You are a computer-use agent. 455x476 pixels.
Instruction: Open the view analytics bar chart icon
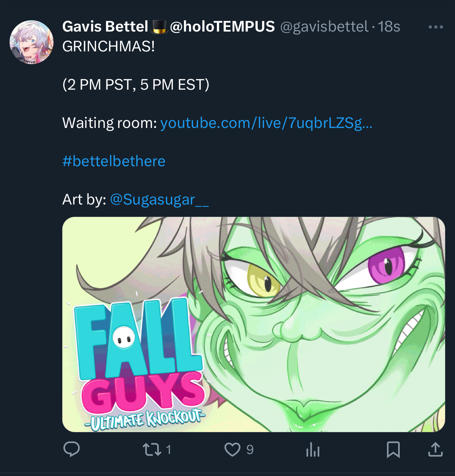[x=313, y=449]
